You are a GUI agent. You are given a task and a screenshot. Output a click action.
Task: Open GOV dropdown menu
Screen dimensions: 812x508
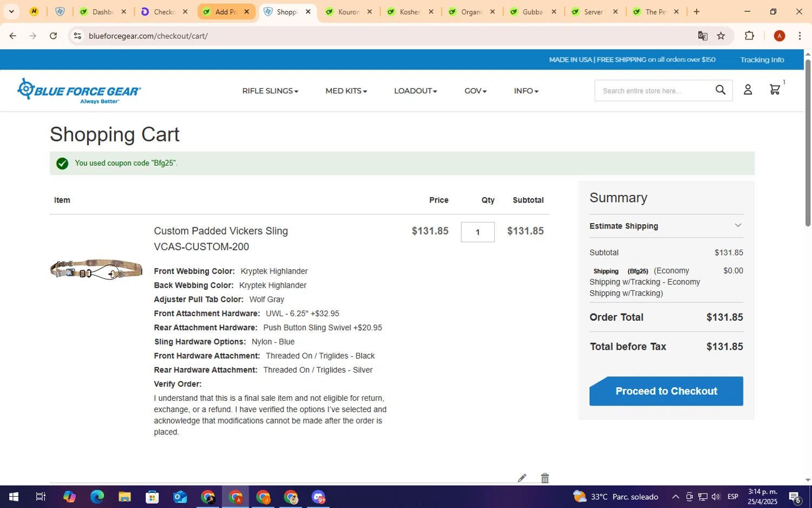(x=475, y=91)
